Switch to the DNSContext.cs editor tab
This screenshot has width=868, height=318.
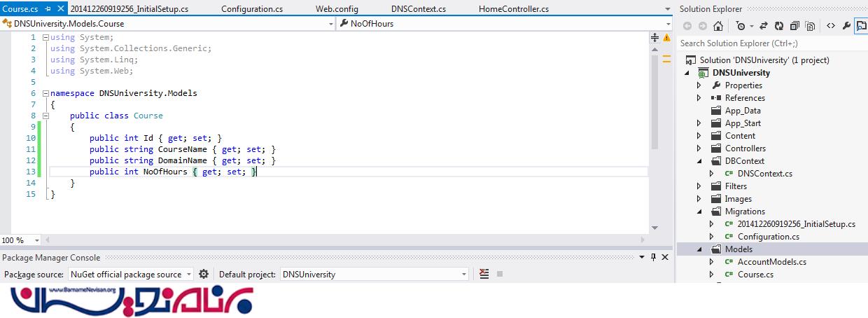(419, 9)
